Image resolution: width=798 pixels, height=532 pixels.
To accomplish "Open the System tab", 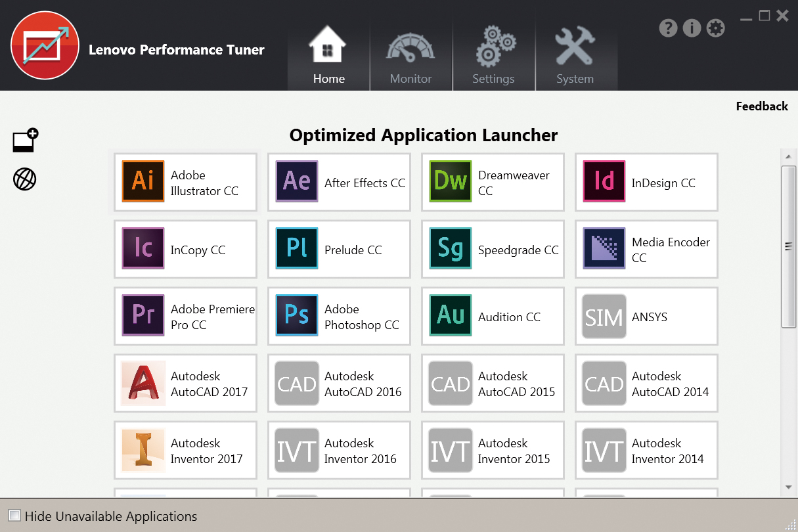I will (x=575, y=55).
